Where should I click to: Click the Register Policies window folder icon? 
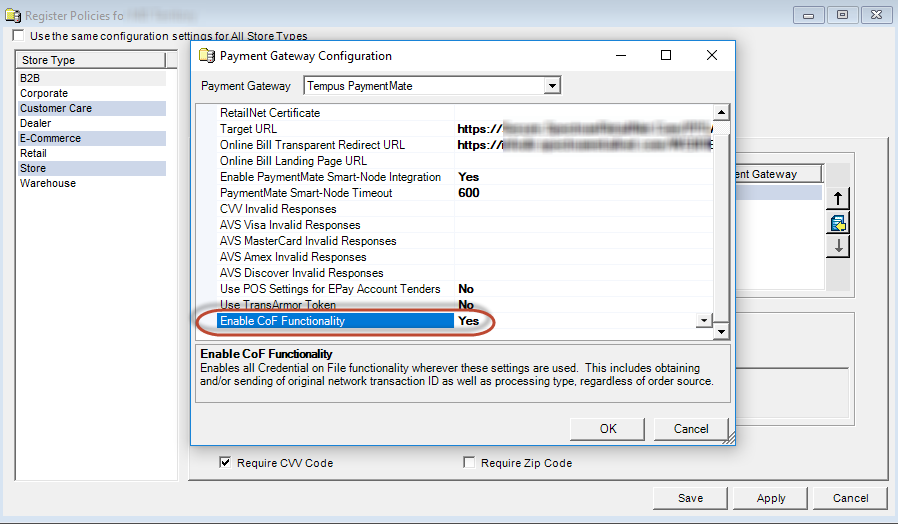tap(12, 15)
